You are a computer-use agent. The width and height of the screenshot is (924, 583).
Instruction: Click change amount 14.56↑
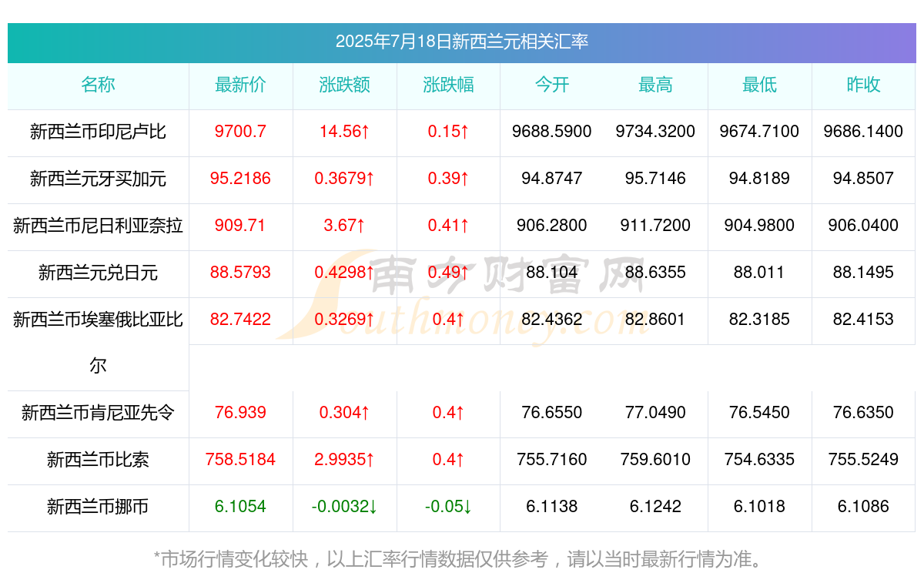[x=344, y=132]
